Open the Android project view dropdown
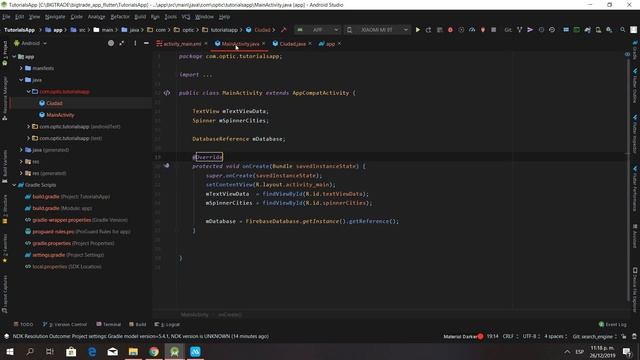The height and width of the screenshot is (360, 640). [x=31, y=43]
